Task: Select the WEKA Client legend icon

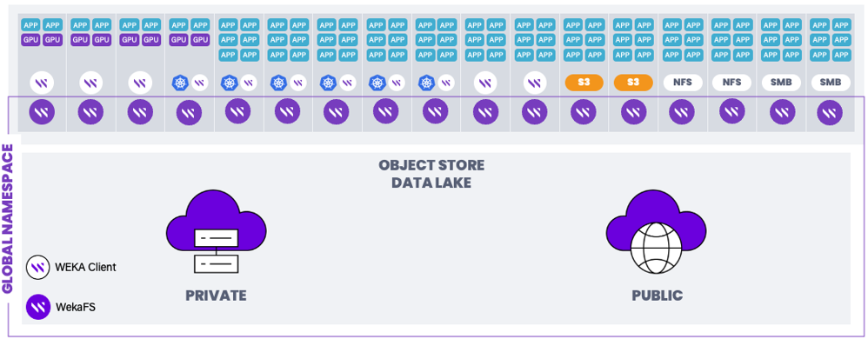Action: (38, 267)
